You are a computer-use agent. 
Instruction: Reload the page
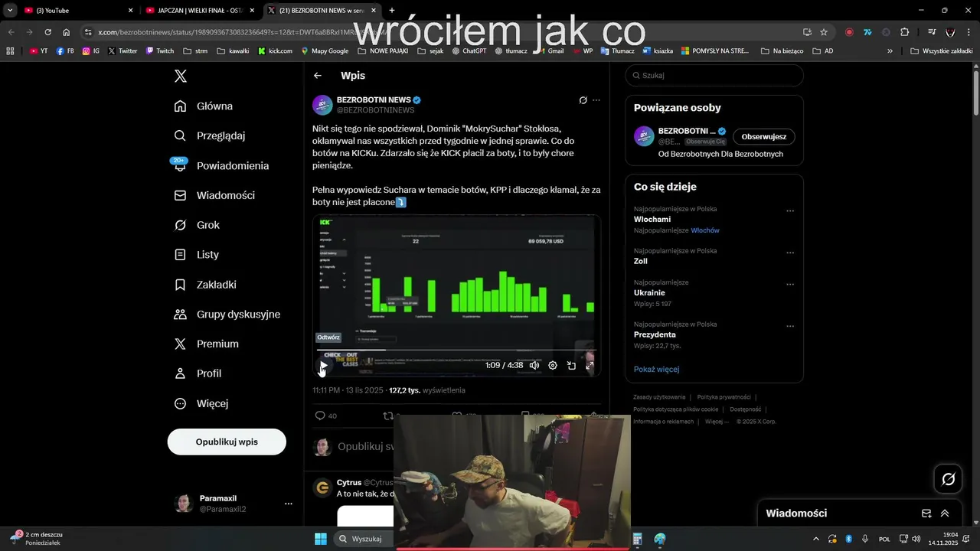pyautogui.click(x=47, y=32)
